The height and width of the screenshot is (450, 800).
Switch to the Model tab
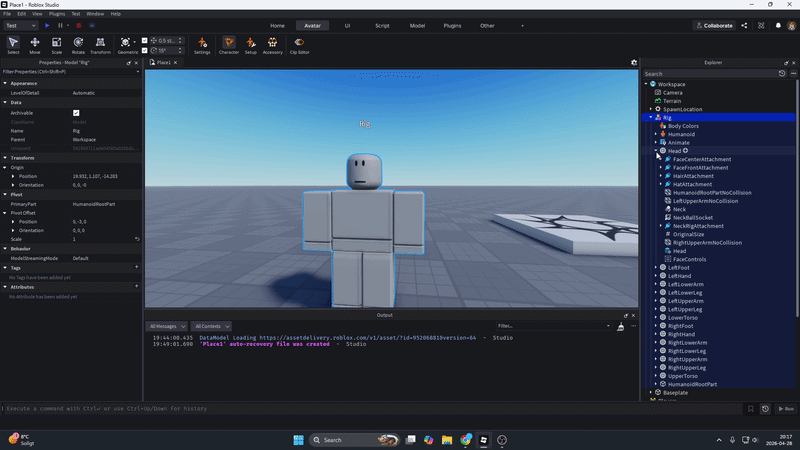pyautogui.click(x=417, y=26)
